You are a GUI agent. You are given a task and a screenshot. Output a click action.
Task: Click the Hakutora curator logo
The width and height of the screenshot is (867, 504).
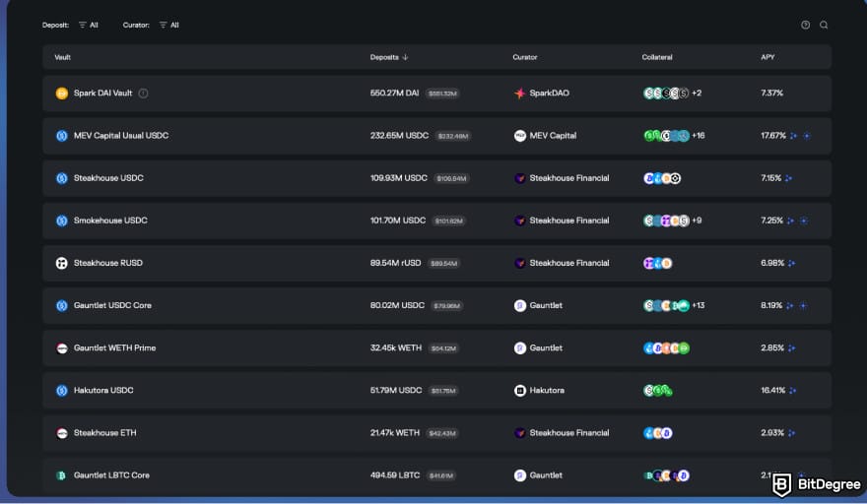point(520,391)
